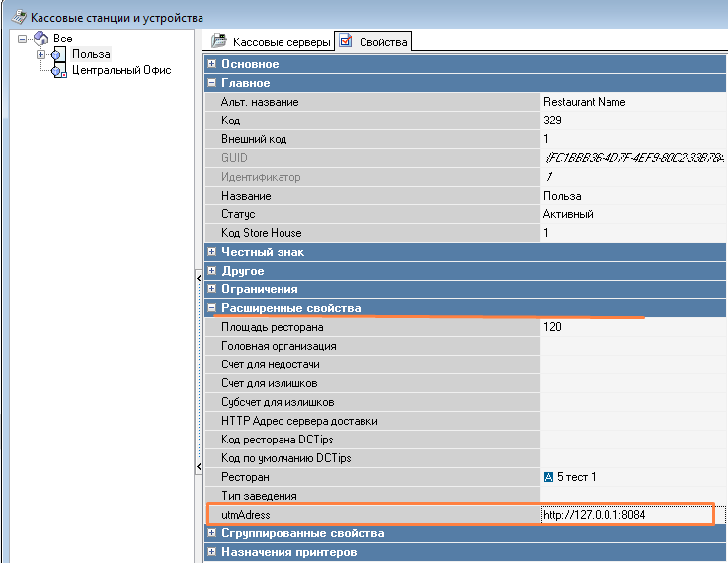Viewport: 728px width, 563px height.
Task: Expand 'Назначения принтеров' section
Action: point(212,553)
